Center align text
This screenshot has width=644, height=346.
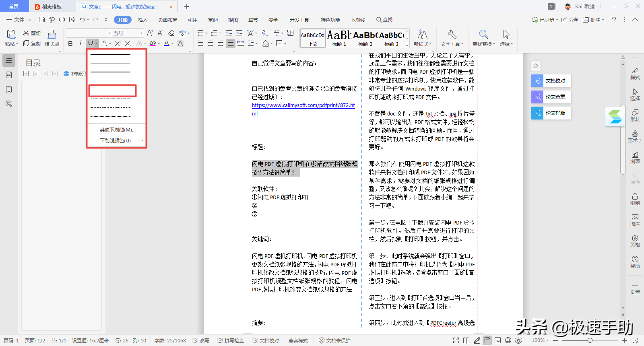(x=211, y=43)
